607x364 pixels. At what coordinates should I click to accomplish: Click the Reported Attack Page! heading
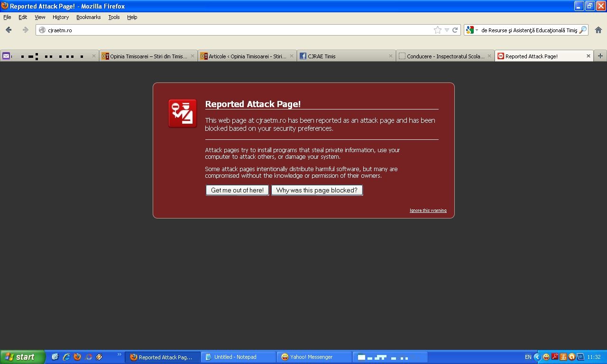tap(253, 104)
